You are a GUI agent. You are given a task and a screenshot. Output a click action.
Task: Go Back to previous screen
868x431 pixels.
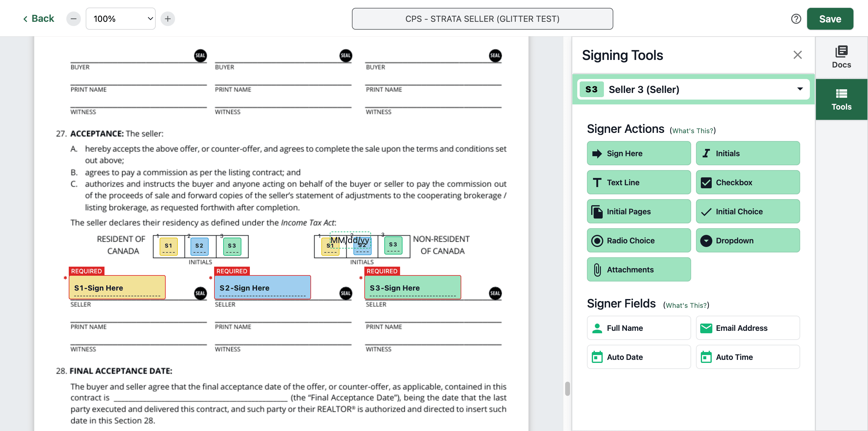point(38,18)
